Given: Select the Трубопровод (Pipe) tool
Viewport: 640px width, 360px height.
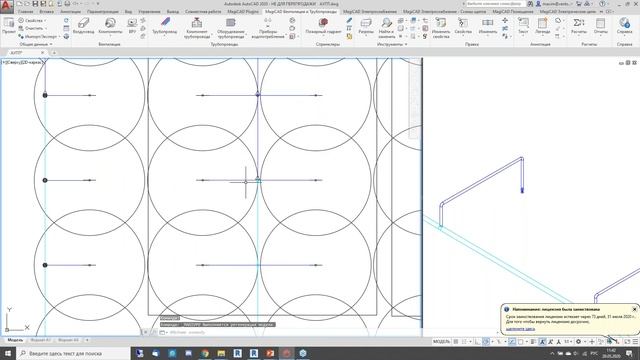Looking at the screenshot, I should (x=164, y=25).
